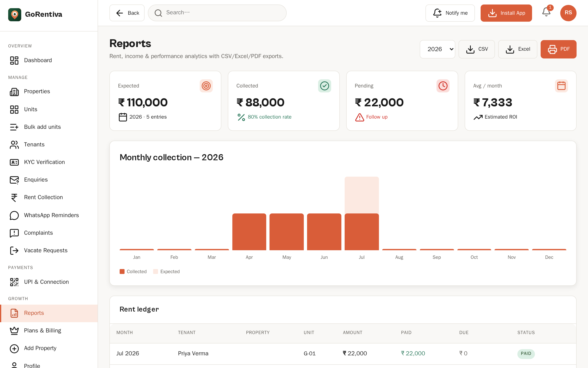Select Complaints in the sidebar

tap(49, 233)
